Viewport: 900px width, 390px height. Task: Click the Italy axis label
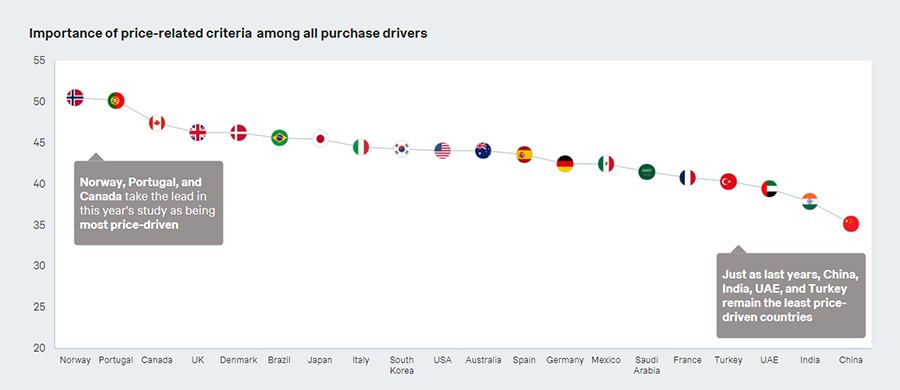361,360
